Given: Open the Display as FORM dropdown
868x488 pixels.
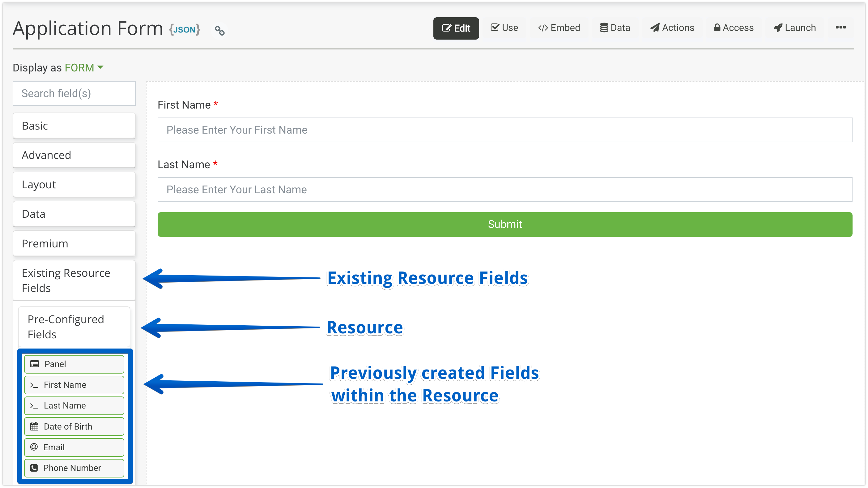Looking at the screenshot, I should pos(83,68).
